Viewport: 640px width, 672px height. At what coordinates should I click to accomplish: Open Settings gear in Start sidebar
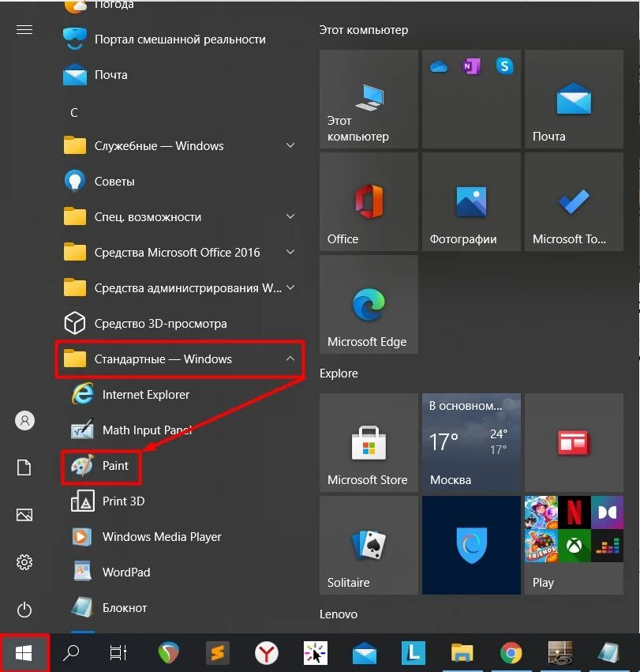24,562
